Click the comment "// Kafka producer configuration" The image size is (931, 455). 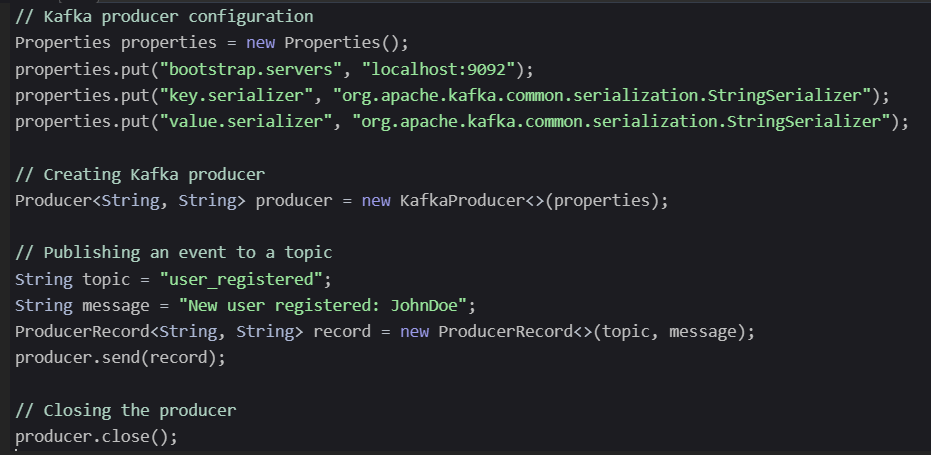(164, 17)
